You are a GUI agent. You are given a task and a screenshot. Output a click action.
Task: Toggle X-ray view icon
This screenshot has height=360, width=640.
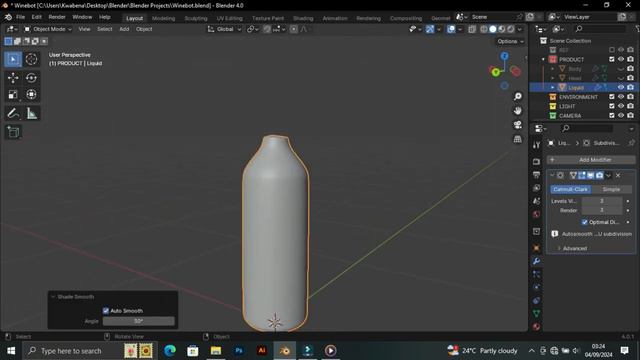[x=472, y=29]
